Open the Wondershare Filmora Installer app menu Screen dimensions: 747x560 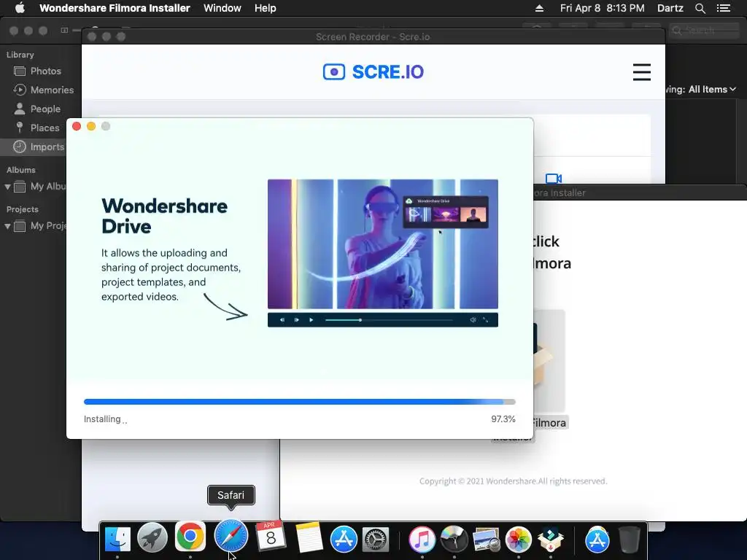[115, 8]
